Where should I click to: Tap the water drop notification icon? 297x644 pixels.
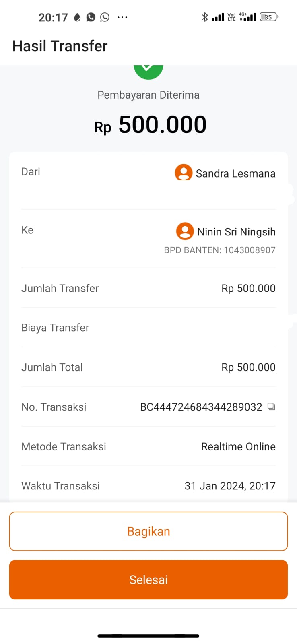77,17
